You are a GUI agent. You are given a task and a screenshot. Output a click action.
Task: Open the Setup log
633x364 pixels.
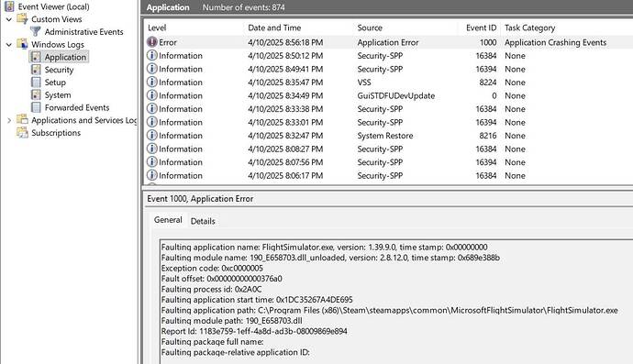(x=55, y=83)
